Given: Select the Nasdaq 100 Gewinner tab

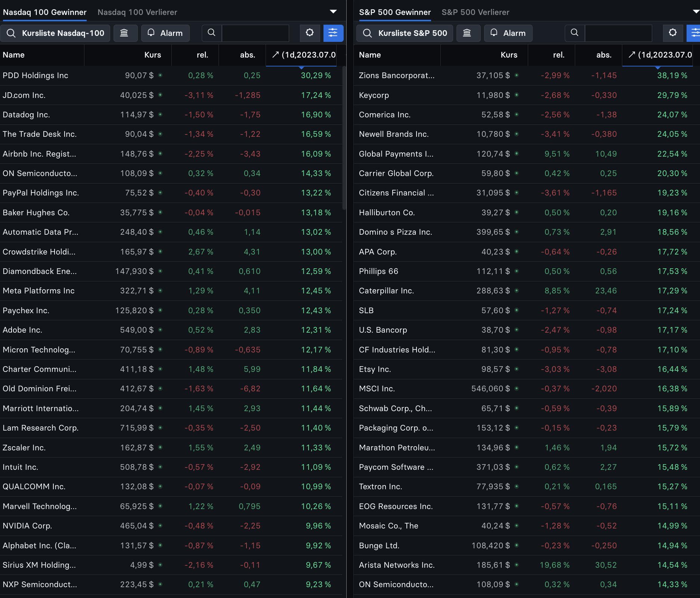Looking at the screenshot, I should tap(44, 12).
